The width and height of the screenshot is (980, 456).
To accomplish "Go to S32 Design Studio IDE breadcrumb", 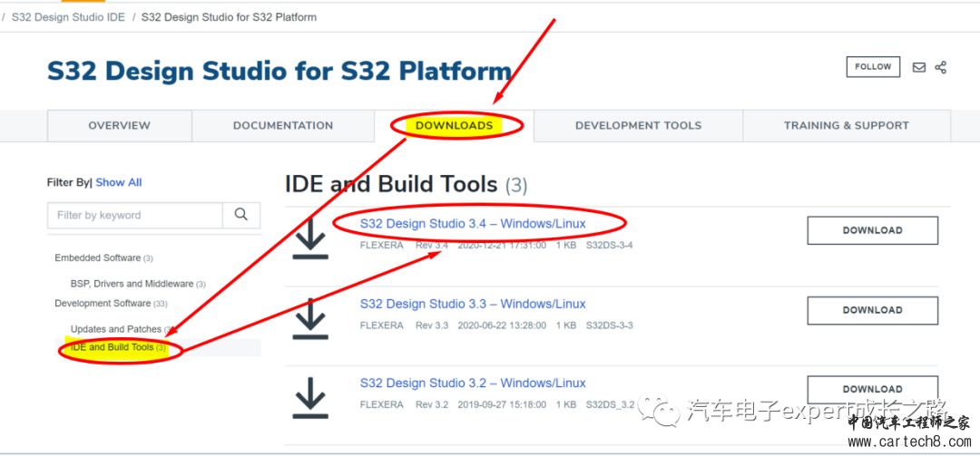I will (68, 17).
